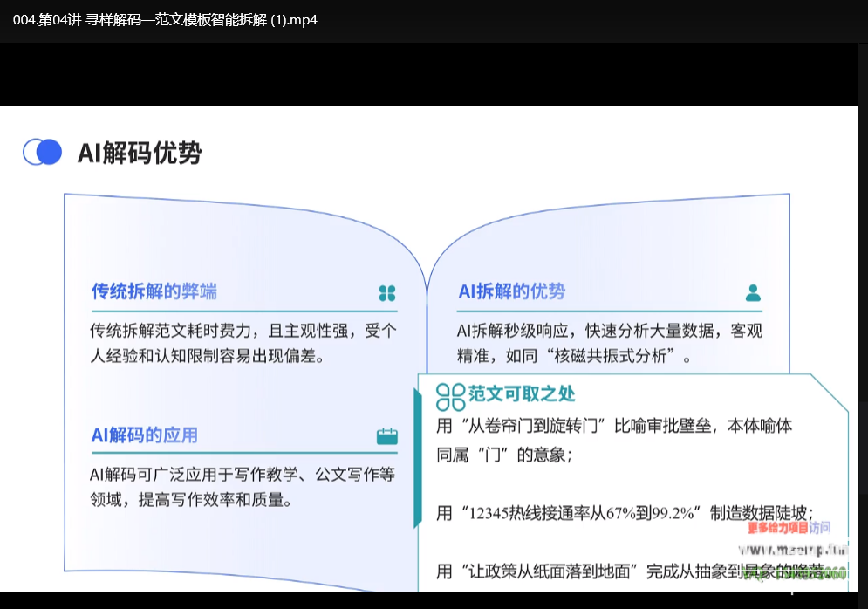Click the four-leaf clover icon beside 传统拆解的弊端
Image resolution: width=868 pixels, height=609 pixels.
(x=387, y=292)
